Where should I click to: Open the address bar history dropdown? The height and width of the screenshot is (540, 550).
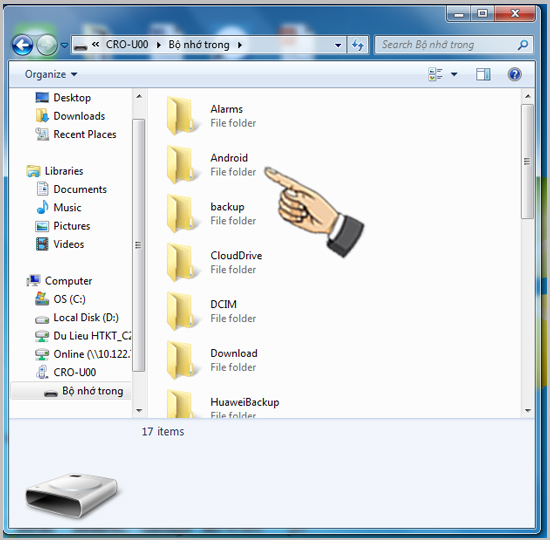tap(338, 45)
